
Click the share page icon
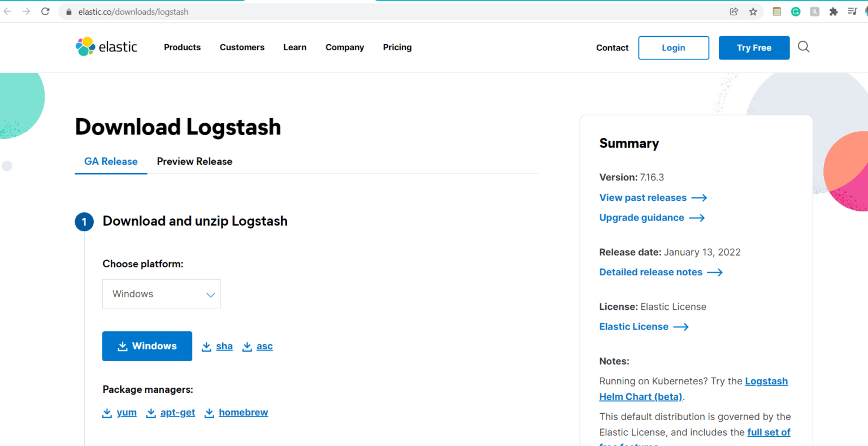[x=734, y=11]
